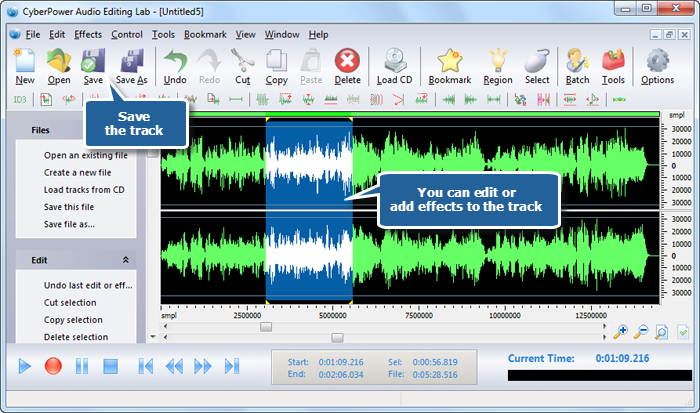Viewport: 700px width, 413px height.
Task: Click 'Cut selection' in Edit panel
Action: point(70,303)
